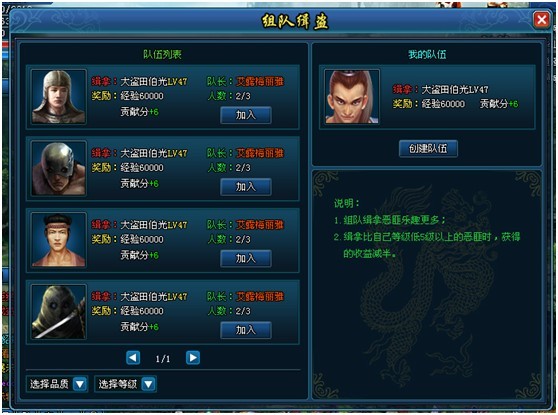Click 加入 button for the first team
Viewport: 558px width, 415px height.
pyautogui.click(x=246, y=115)
